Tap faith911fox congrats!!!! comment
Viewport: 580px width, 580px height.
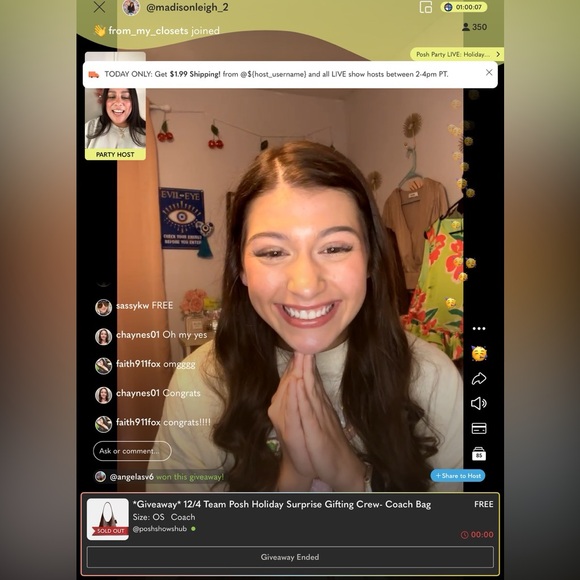click(163, 422)
